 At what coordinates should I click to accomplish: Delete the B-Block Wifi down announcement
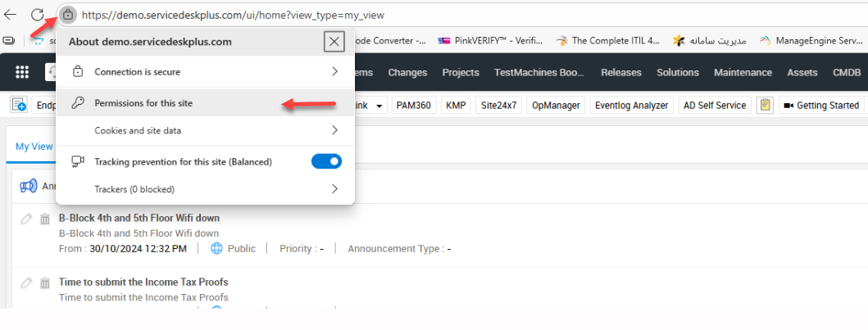[x=45, y=219]
